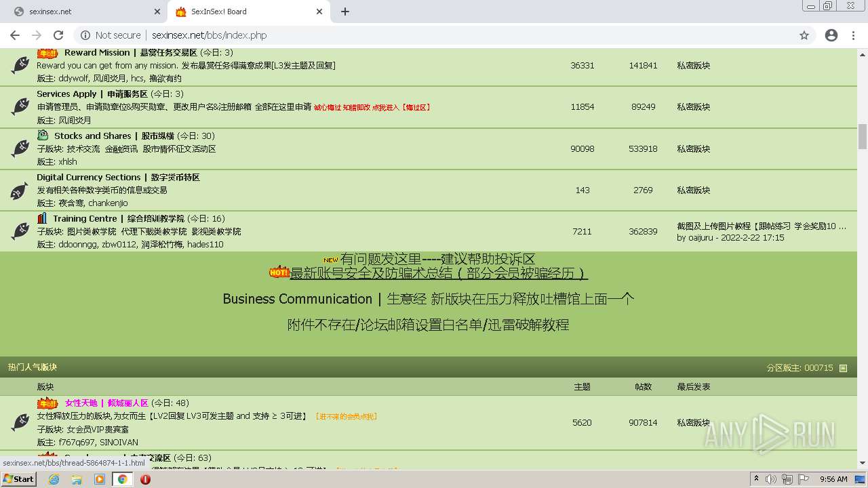Open 女性天地 board link
Viewport: 868px width, 488px height.
click(106, 403)
